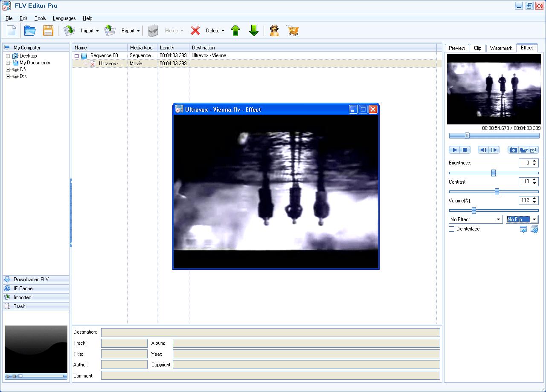This screenshot has height=392, width=546.
Task: Select the My Computer panel header
Action: pyautogui.click(x=36, y=48)
